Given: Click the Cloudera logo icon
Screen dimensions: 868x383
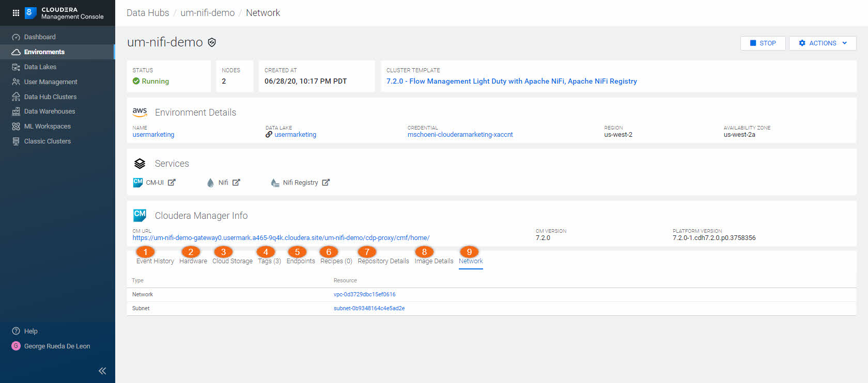Looking at the screenshot, I should (30, 13).
